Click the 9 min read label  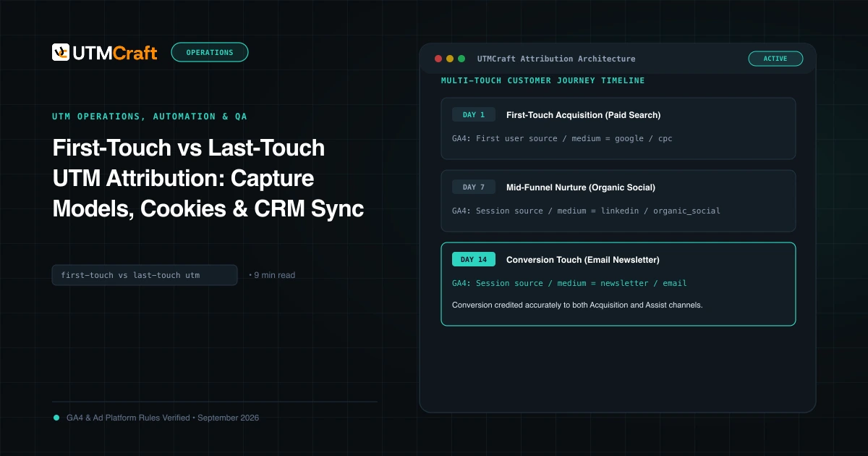click(272, 275)
